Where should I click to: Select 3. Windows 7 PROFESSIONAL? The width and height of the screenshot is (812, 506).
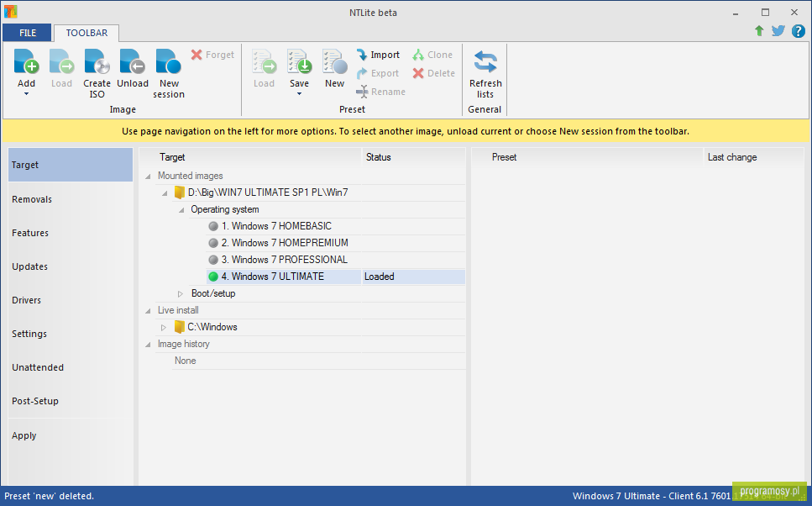(285, 260)
